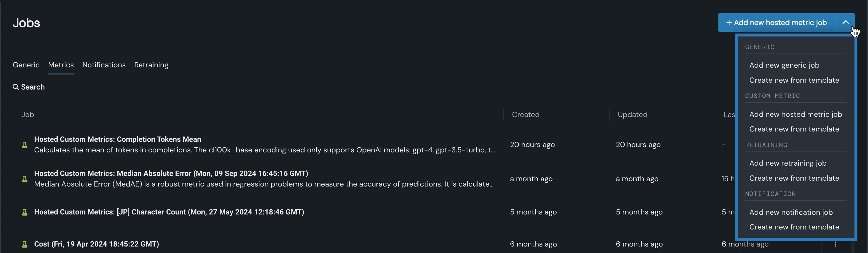Switch to the Generic tab
Image resolution: width=868 pixels, height=253 pixels.
tap(26, 65)
